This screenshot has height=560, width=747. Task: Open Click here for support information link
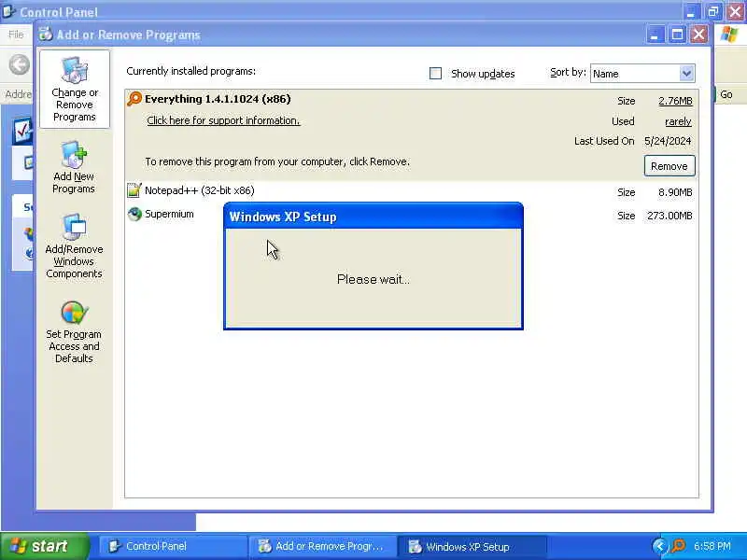(x=223, y=120)
